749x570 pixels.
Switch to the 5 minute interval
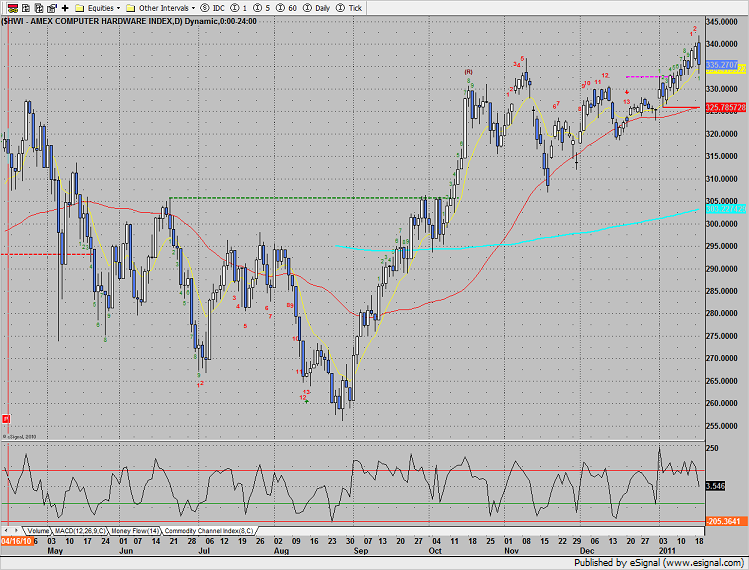click(263, 7)
